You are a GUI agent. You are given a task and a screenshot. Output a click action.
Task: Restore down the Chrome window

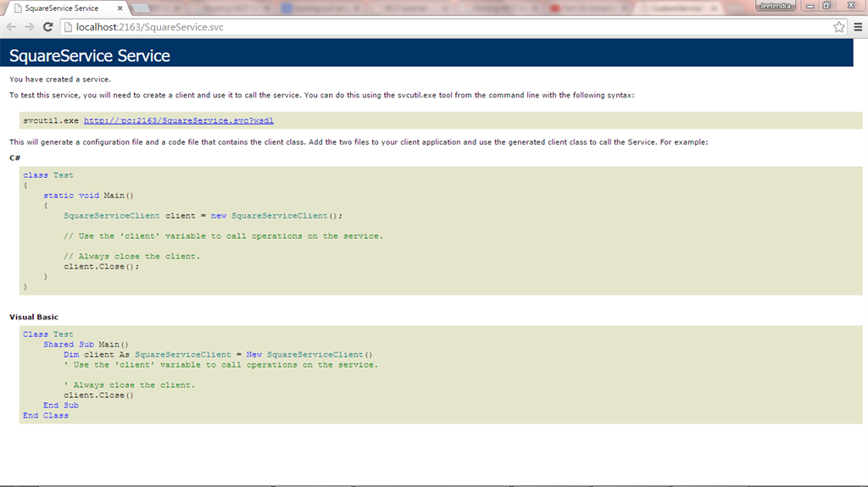coord(826,6)
